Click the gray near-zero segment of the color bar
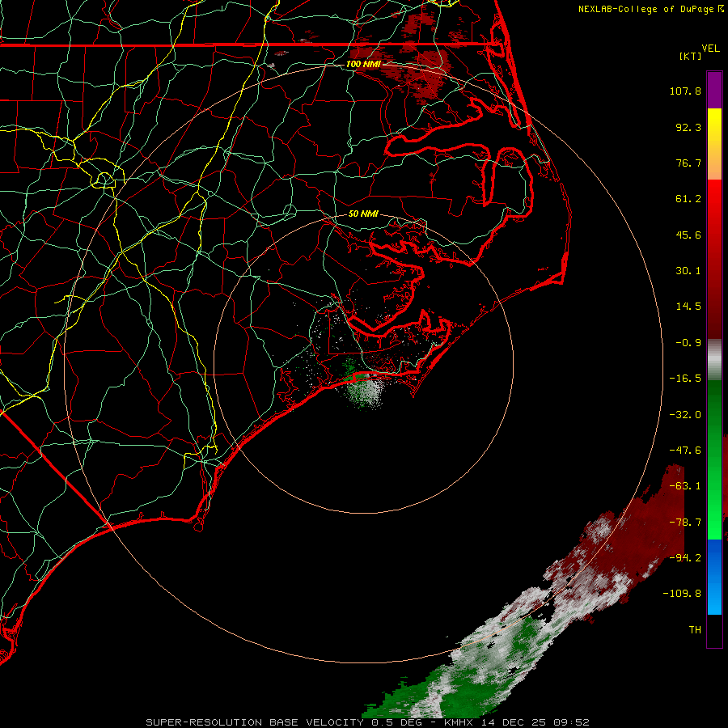 pyautogui.click(x=714, y=360)
